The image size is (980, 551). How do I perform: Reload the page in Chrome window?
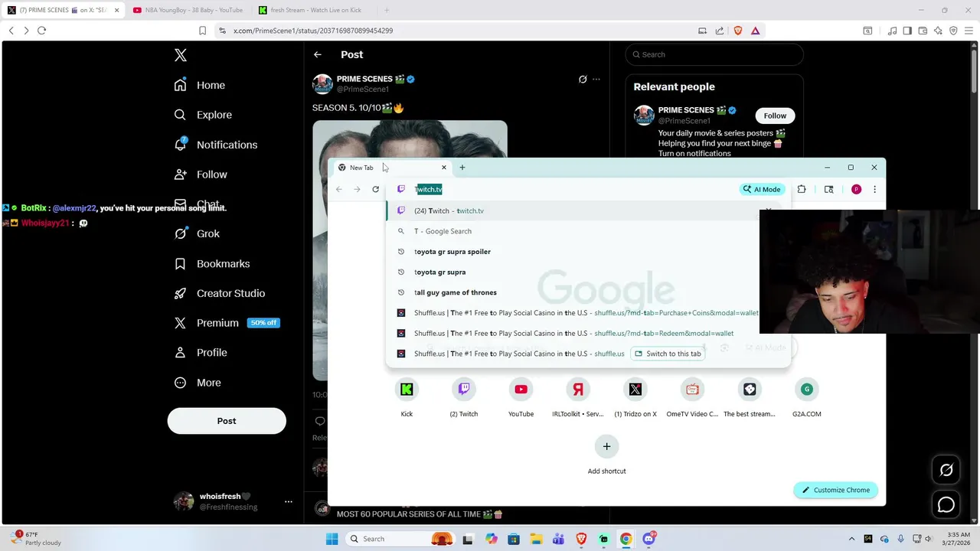tap(375, 189)
